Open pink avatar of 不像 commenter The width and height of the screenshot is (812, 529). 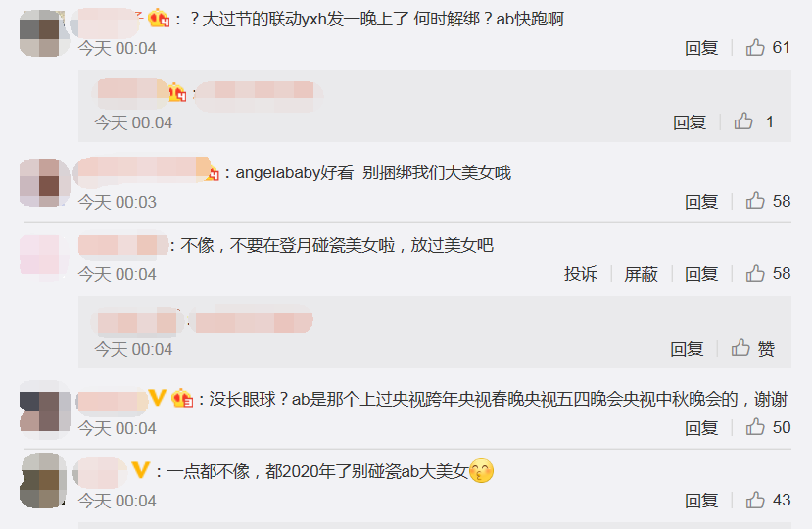point(44,257)
